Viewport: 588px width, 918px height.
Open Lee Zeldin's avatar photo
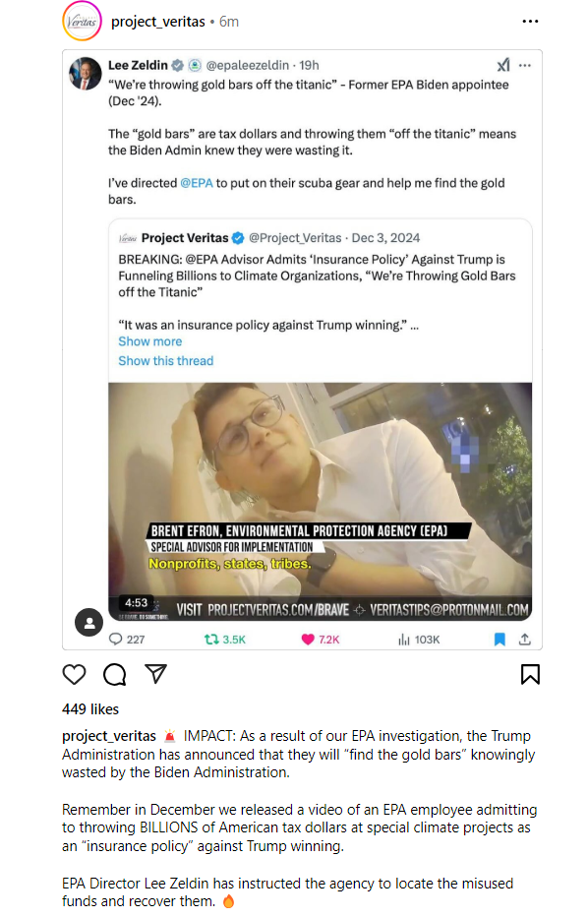(86, 73)
